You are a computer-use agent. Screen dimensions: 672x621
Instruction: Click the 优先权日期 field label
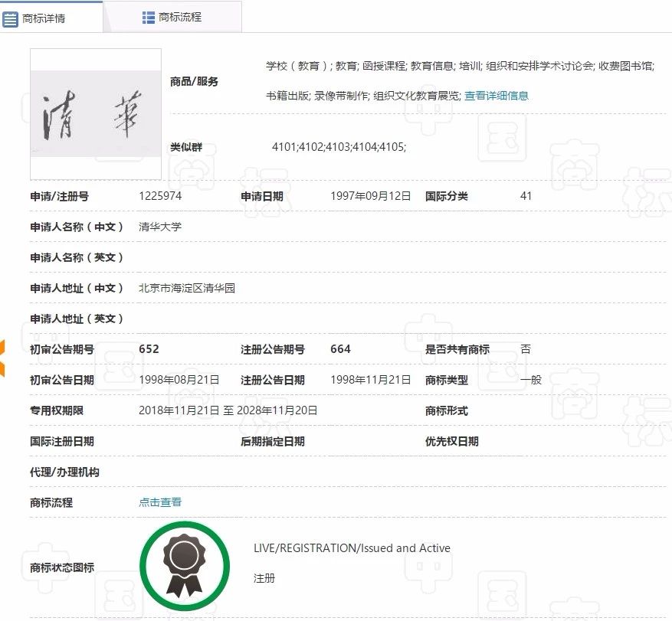tap(452, 442)
